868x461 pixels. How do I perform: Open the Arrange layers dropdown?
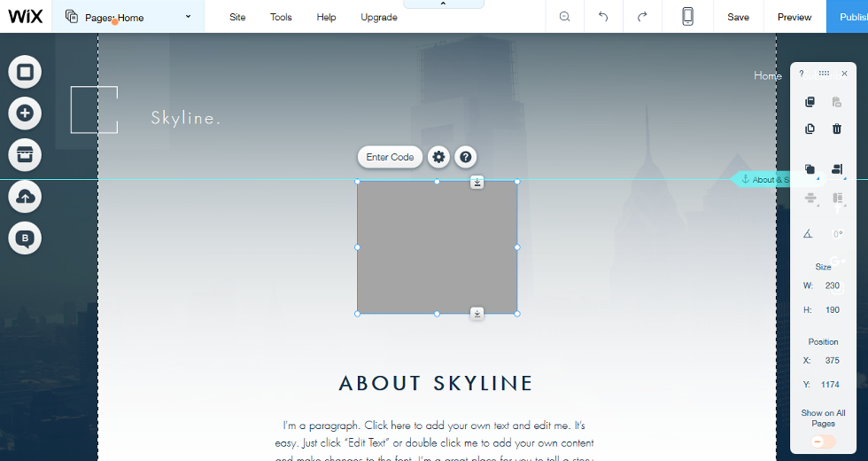click(810, 170)
